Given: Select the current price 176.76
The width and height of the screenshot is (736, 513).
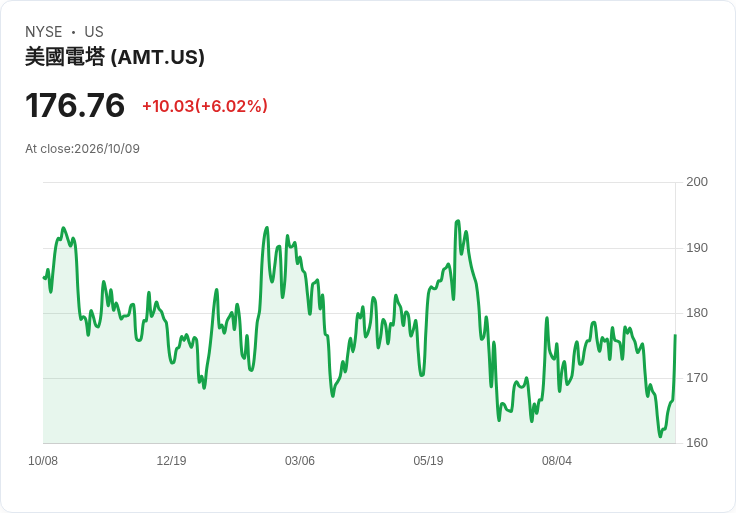Looking at the screenshot, I should pyautogui.click(x=75, y=105).
